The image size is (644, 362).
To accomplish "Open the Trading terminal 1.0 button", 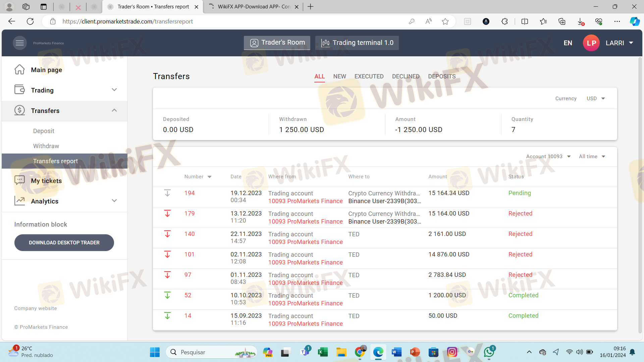I will tap(357, 43).
